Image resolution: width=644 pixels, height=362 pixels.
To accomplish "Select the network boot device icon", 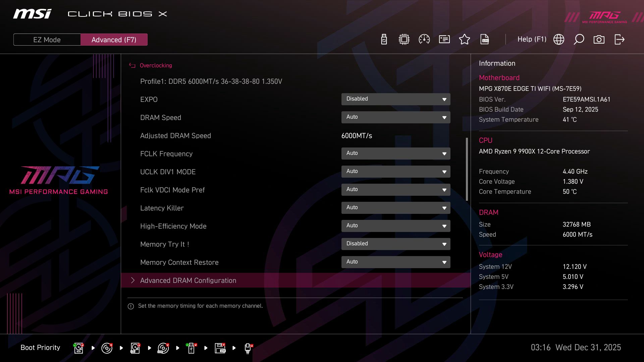I will pyautogui.click(x=247, y=349).
